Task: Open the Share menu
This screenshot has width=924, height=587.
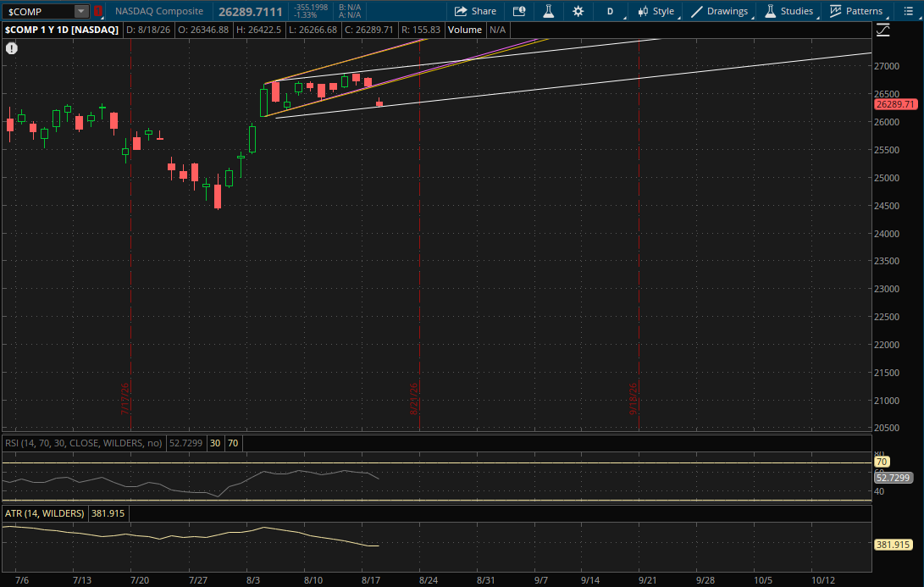Action: tap(475, 11)
